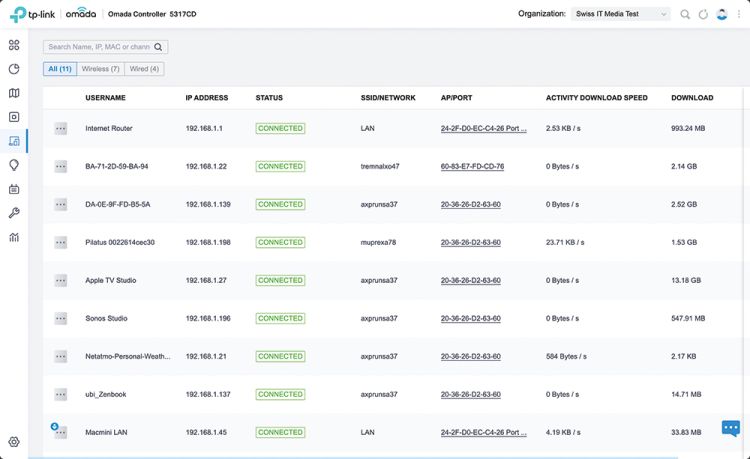Click download speed 23.71 KB / s
The width and height of the screenshot is (750, 459).
point(565,242)
